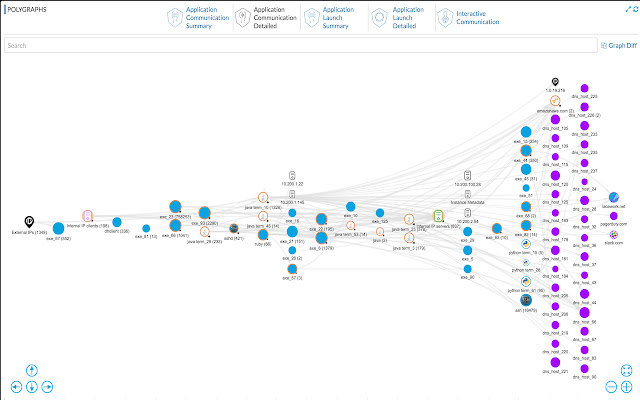The image size is (640, 400).
Task: Select the exe_90 node
Action: (468, 269)
